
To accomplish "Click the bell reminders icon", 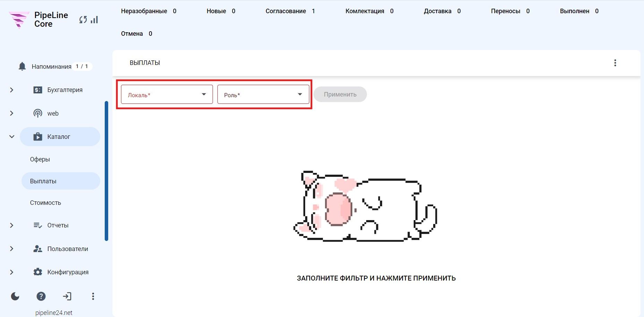I will (x=22, y=66).
